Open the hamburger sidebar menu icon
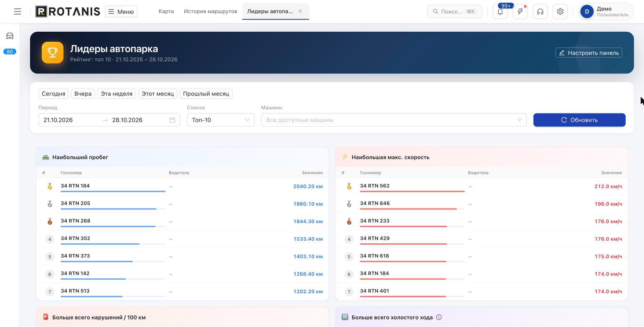The width and height of the screenshot is (644, 327). click(18, 12)
